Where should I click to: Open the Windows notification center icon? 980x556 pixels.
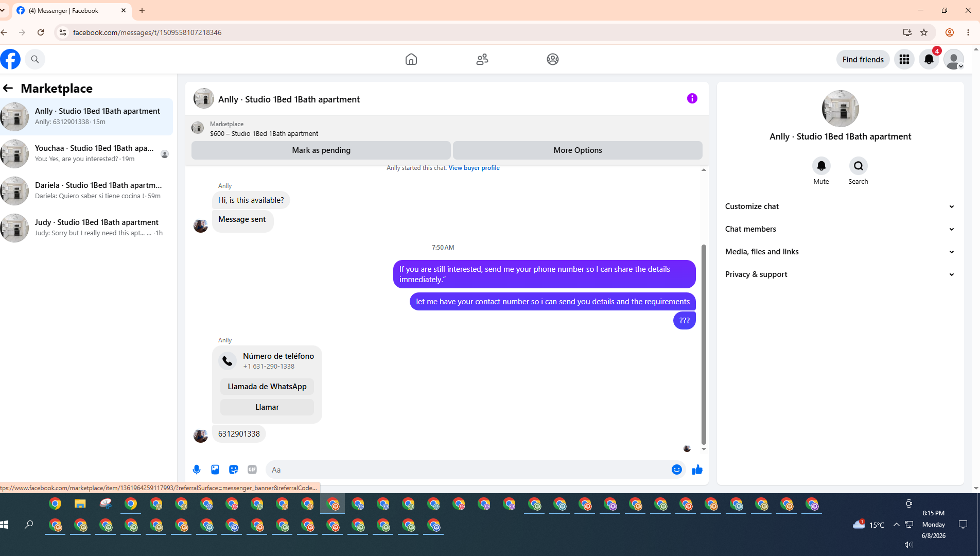[x=963, y=525]
